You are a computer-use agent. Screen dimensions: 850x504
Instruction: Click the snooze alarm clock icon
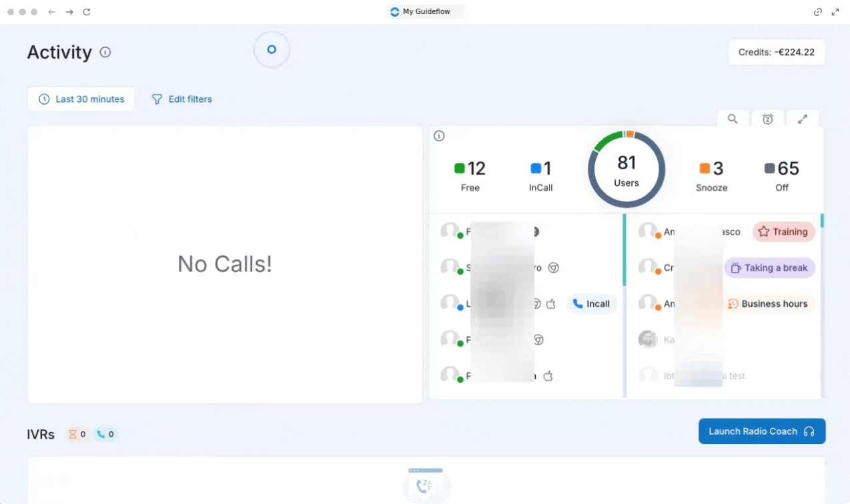click(x=767, y=119)
